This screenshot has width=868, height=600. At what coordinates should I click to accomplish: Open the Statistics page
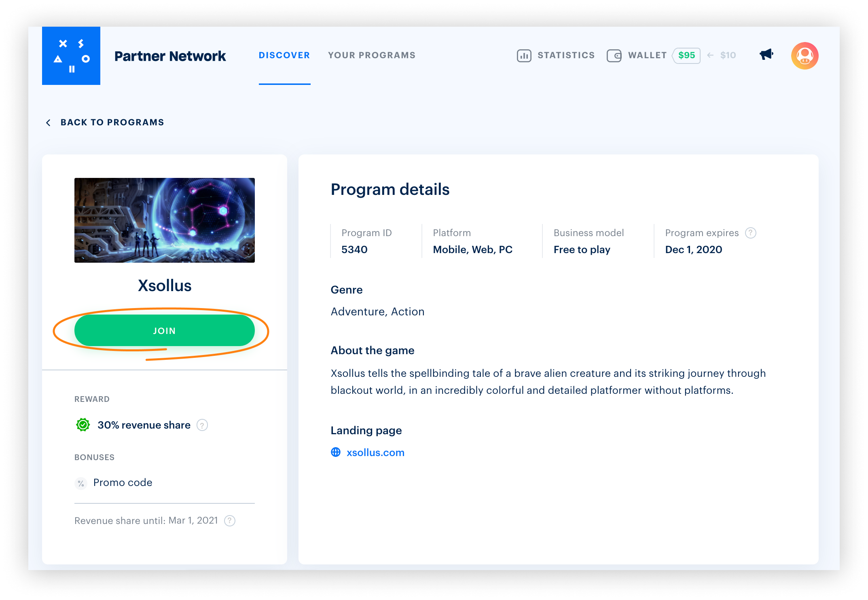pos(566,55)
